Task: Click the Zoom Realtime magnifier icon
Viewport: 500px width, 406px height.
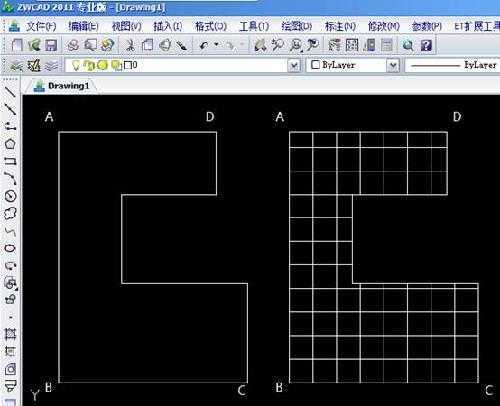Action: pos(277,45)
